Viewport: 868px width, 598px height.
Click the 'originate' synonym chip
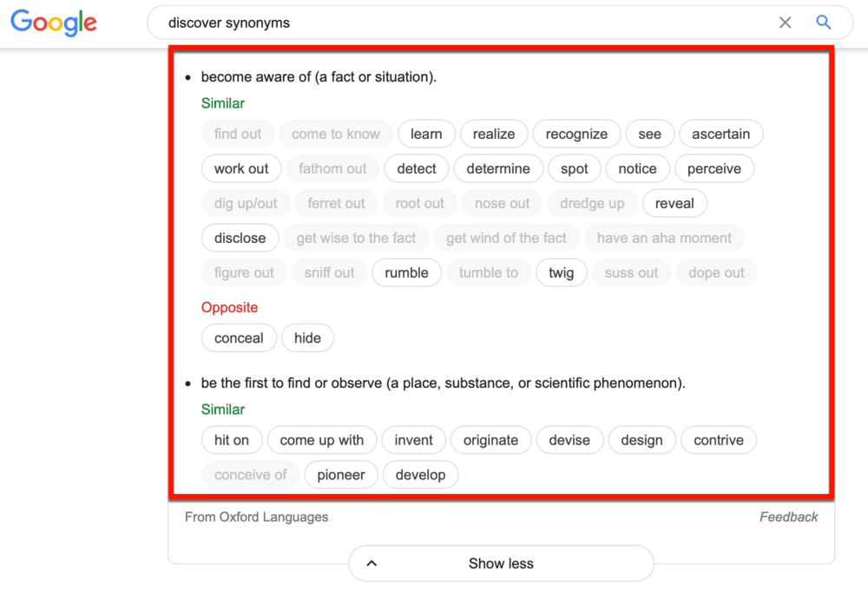click(x=490, y=440)
